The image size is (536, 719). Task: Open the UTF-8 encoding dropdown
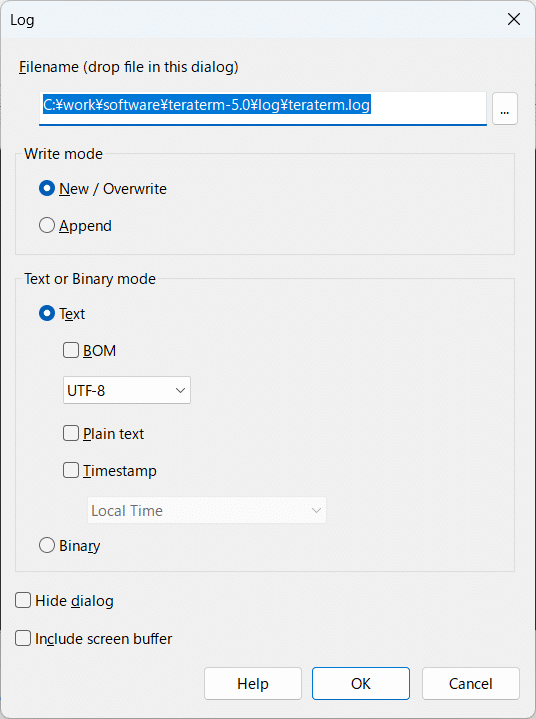point(127,390)
